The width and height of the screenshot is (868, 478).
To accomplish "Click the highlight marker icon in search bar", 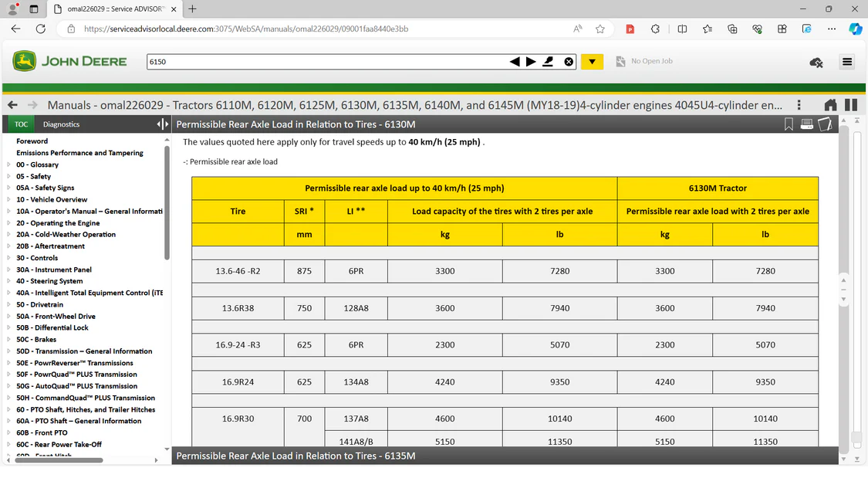I will coord(549,62).
